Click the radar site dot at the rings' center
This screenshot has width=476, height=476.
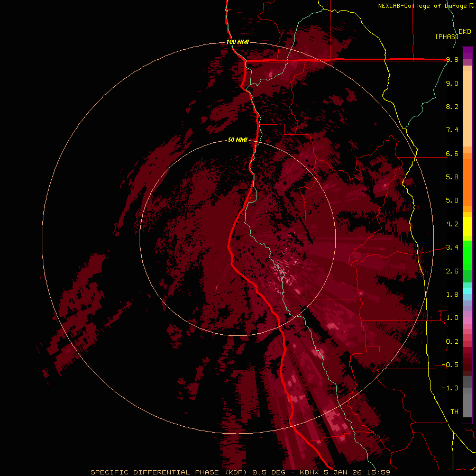[238, 238]
